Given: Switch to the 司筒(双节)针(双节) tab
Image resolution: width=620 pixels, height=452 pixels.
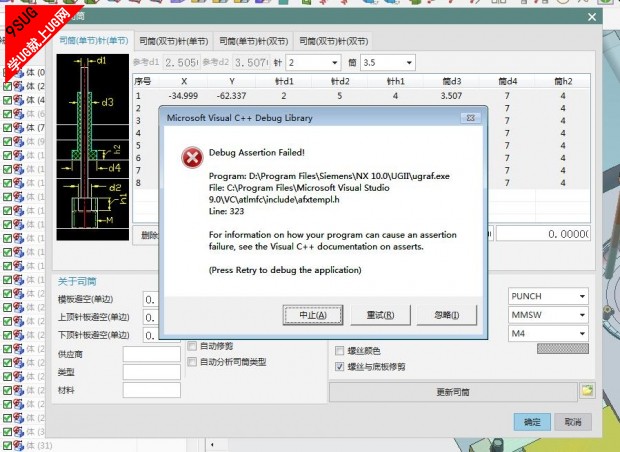Looking at the screenshot, I should coord(333,41).
